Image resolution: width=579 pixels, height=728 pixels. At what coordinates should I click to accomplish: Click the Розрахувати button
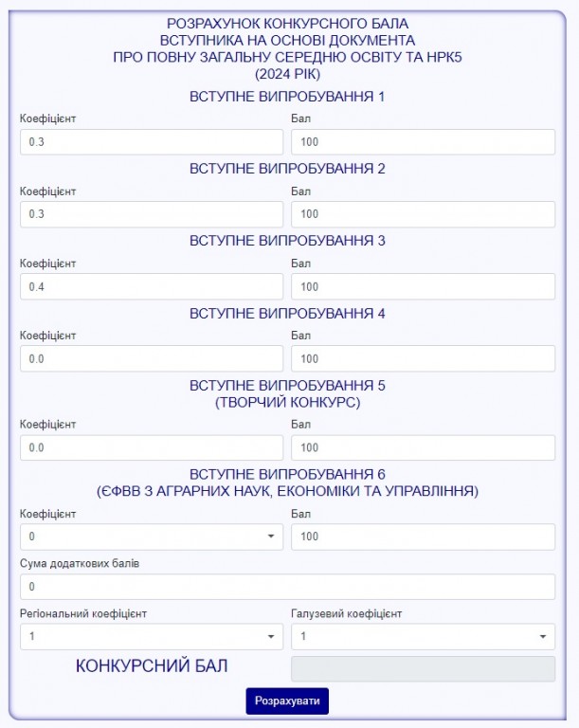pos(286,701)
